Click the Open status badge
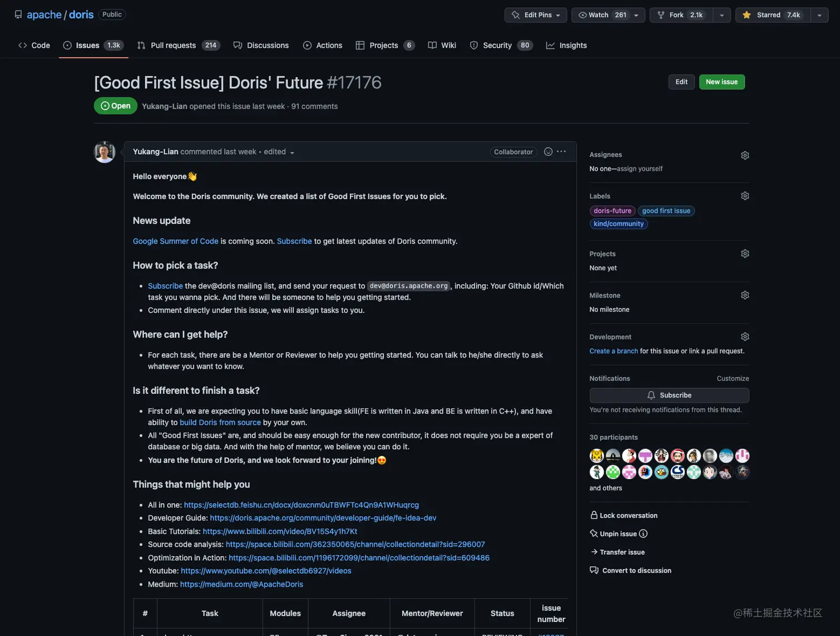The height and width of the screenshot is (636, 840). (x=116, y=106)
